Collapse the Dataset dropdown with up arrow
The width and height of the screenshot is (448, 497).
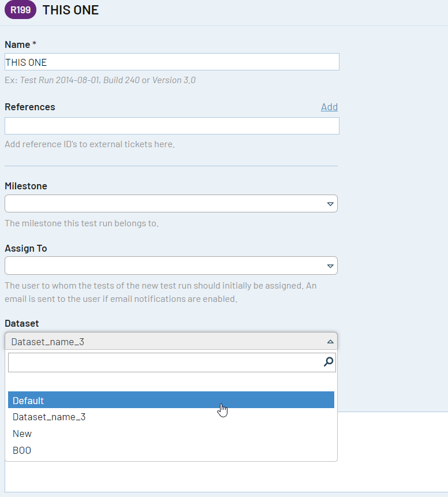330,342
